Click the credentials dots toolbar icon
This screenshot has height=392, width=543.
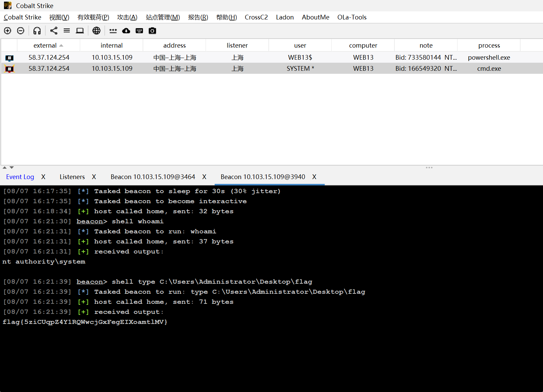click(113, 31)
